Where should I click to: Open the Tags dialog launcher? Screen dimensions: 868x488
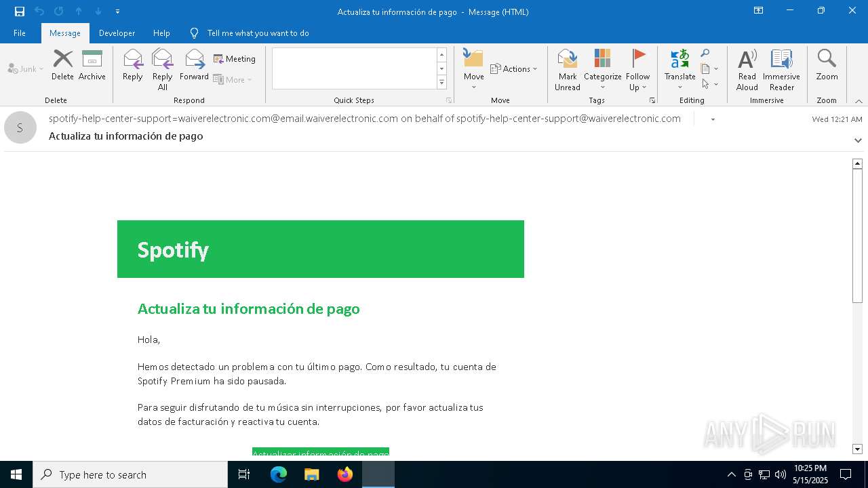[x=652, y=100]
